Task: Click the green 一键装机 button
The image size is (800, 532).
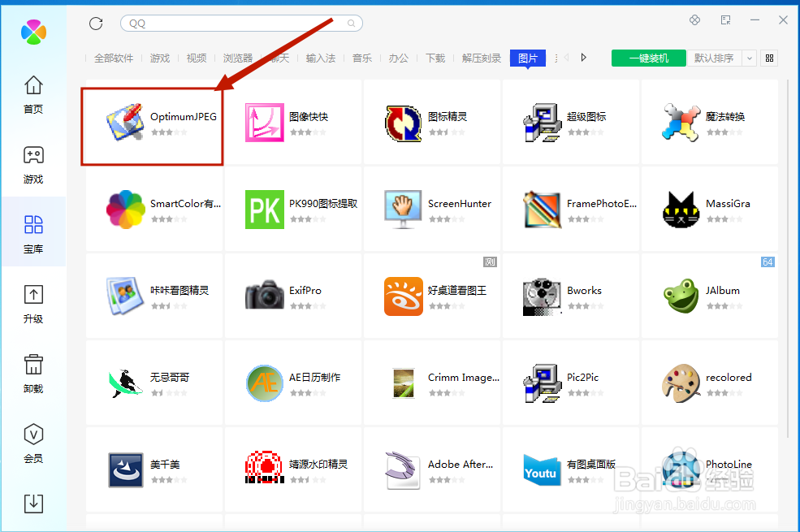Action: click(x=648, y=58)
